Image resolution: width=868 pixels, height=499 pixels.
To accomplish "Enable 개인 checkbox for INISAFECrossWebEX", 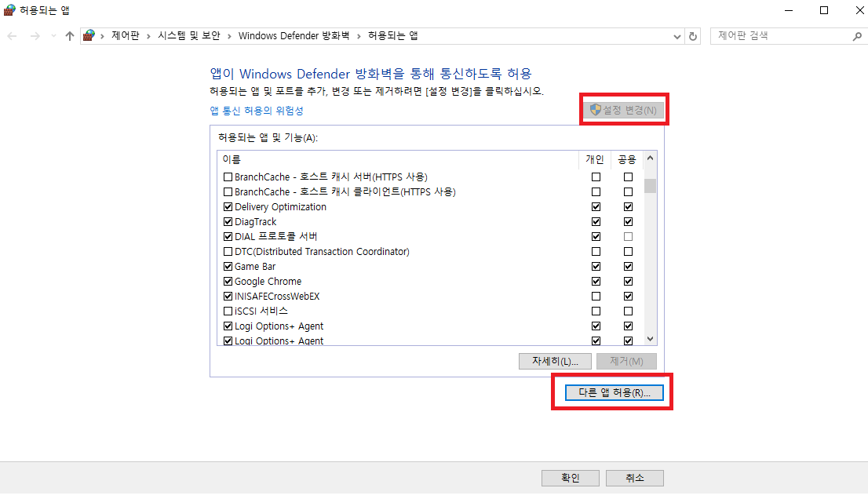I will [x=596, y=297].
